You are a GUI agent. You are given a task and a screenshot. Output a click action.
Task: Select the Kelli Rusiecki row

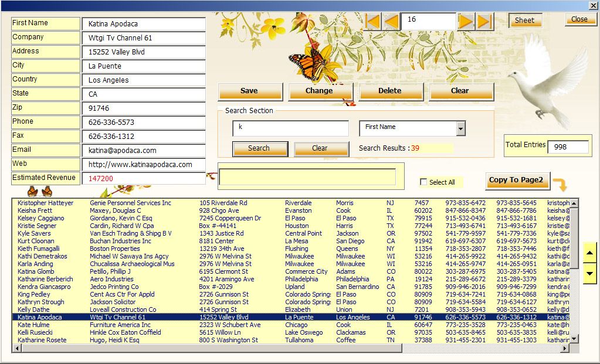(x=291, y=333)
